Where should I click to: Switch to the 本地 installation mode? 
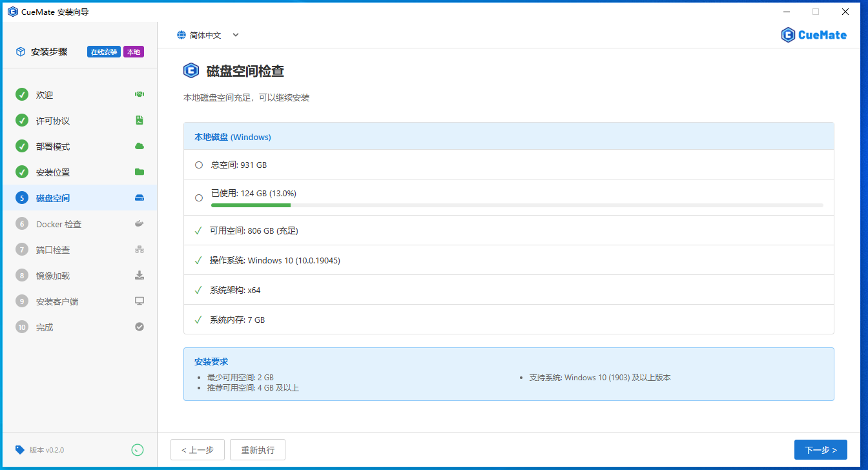tap(133, 52)
